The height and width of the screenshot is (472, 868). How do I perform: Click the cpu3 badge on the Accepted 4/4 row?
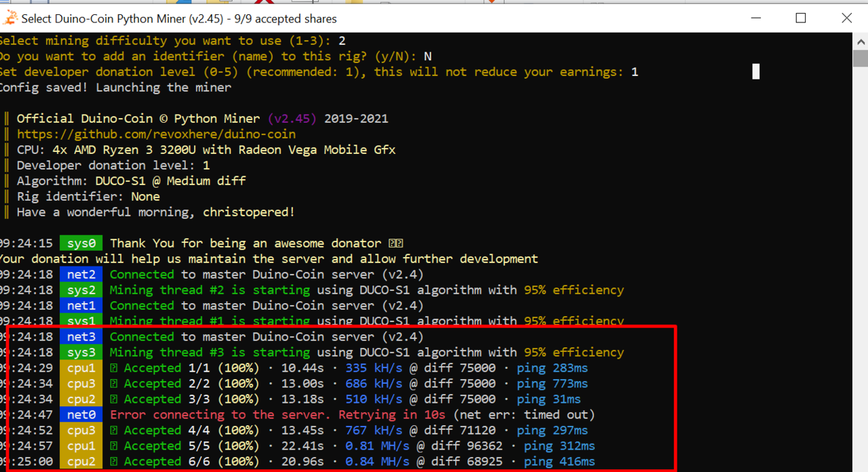click(x=81, y=431)
